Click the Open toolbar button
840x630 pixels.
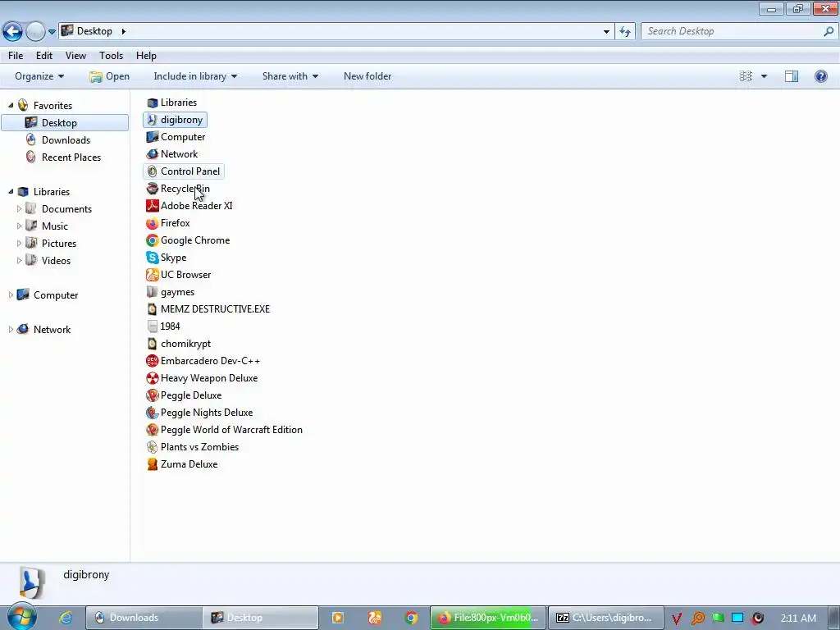click(109, 76)
